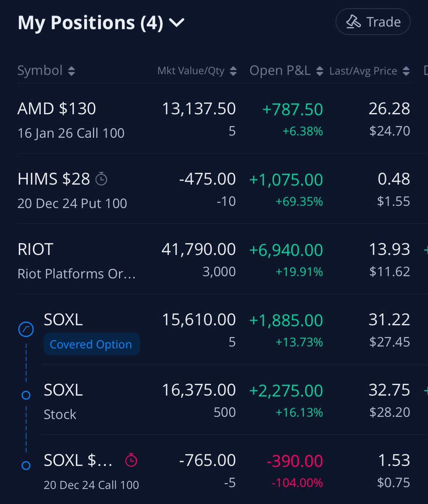
Task: Click HIMS last price 0.48
Action: tap(394, 179)
